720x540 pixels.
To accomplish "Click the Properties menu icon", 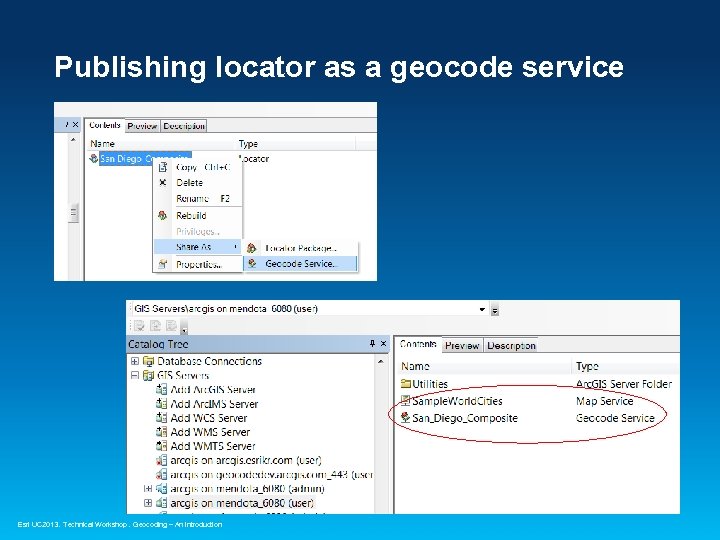I will coord(163,264).
